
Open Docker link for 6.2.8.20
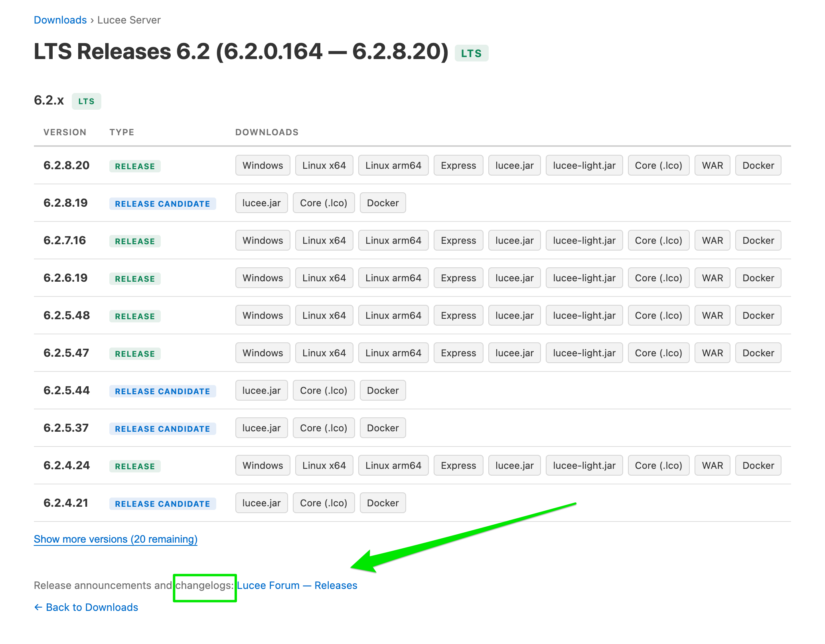point(758,165)
